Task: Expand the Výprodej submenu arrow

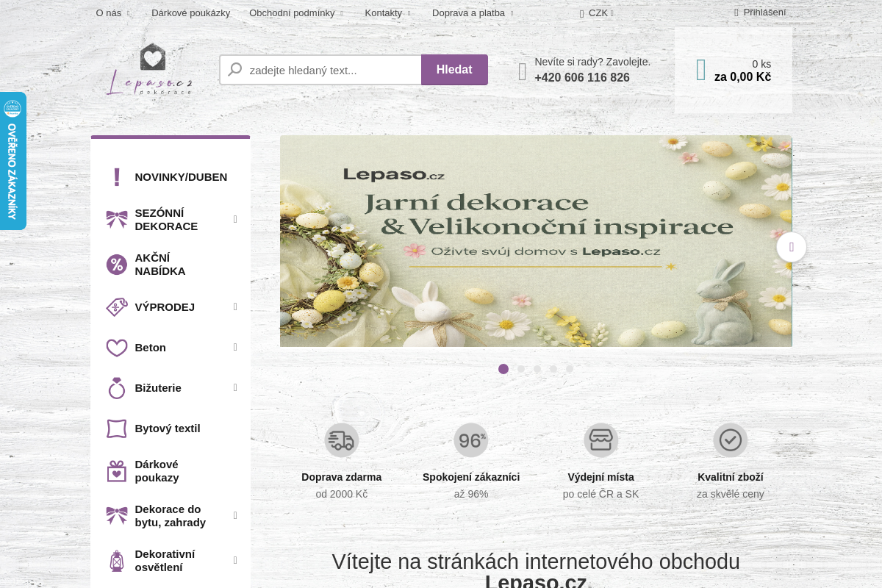Action: click(x=235, y=307)
